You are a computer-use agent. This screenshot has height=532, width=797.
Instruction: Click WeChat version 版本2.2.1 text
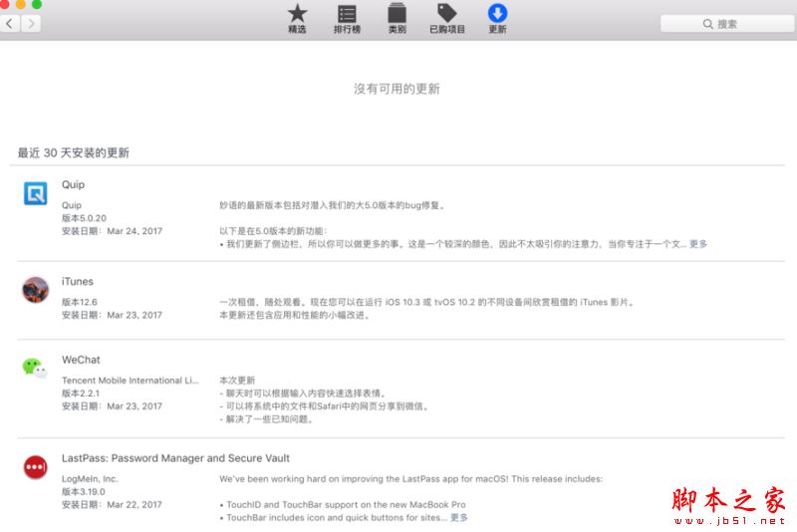(x=81, y=394)
